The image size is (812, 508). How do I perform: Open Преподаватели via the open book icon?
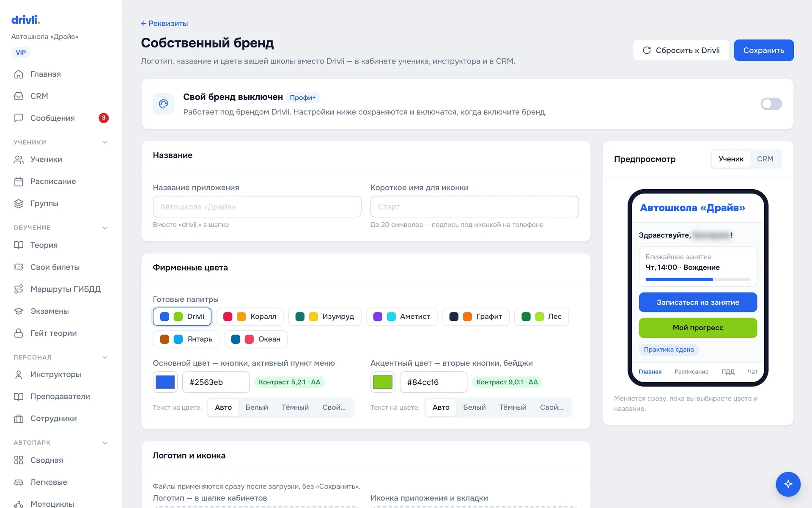(x=19, y=397)
